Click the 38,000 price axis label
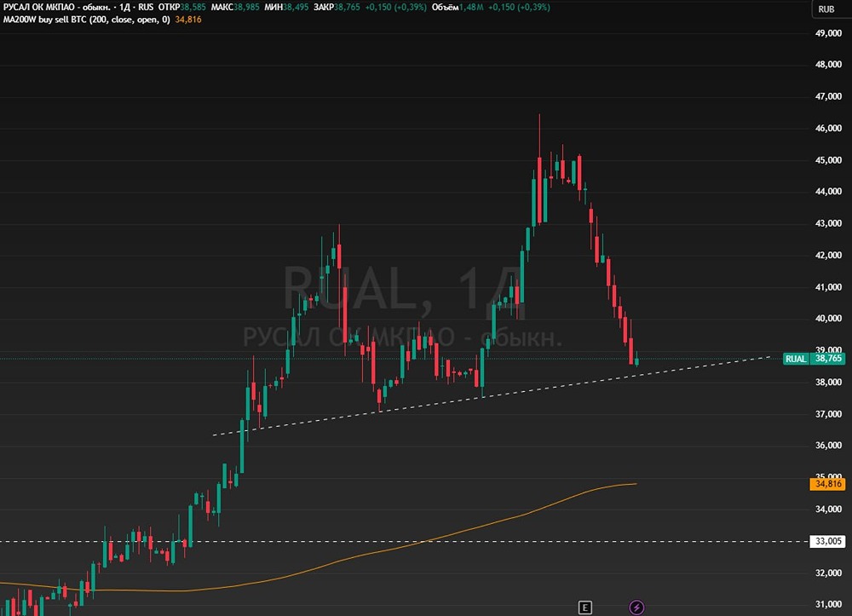 [828, 382]
